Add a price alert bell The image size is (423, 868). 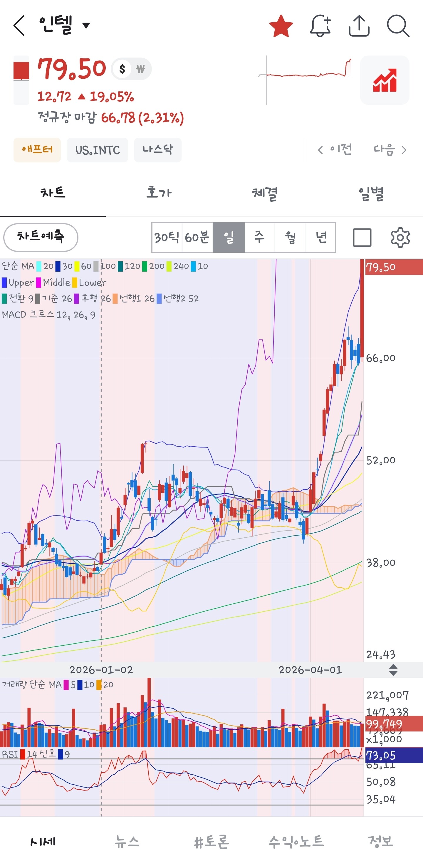pyautogui.click(x=320, y=26)
